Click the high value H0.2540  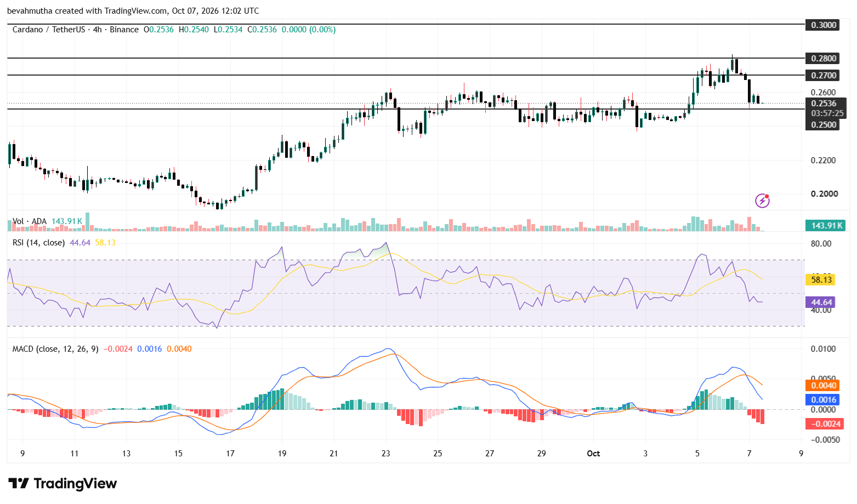(x=194, y=30)
